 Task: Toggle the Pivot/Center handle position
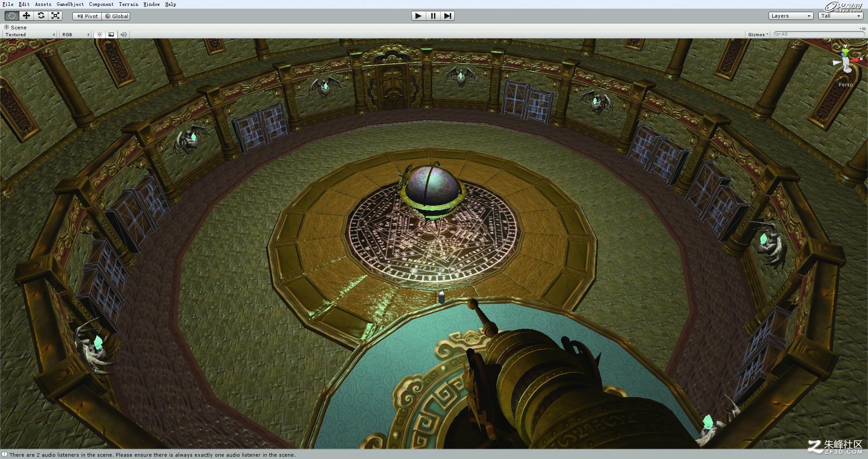[x=87, y=16]
